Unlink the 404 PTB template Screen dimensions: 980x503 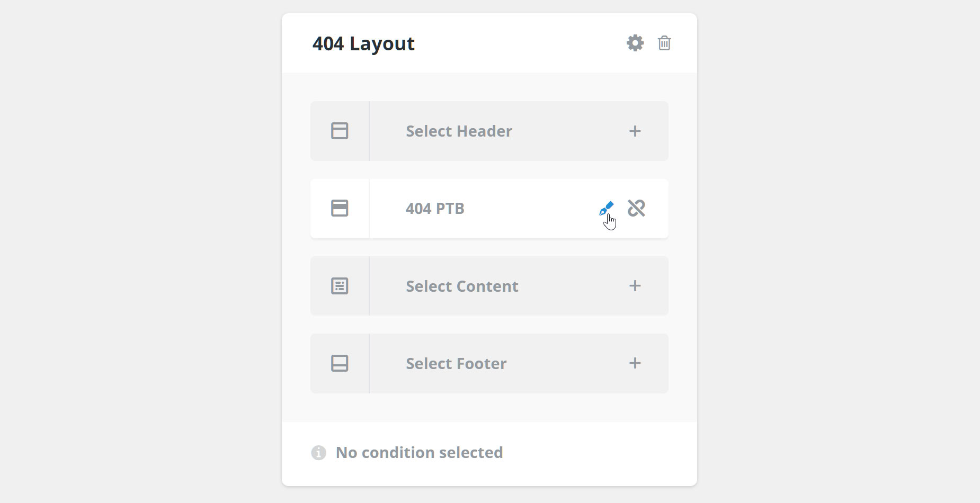point(636,208)
